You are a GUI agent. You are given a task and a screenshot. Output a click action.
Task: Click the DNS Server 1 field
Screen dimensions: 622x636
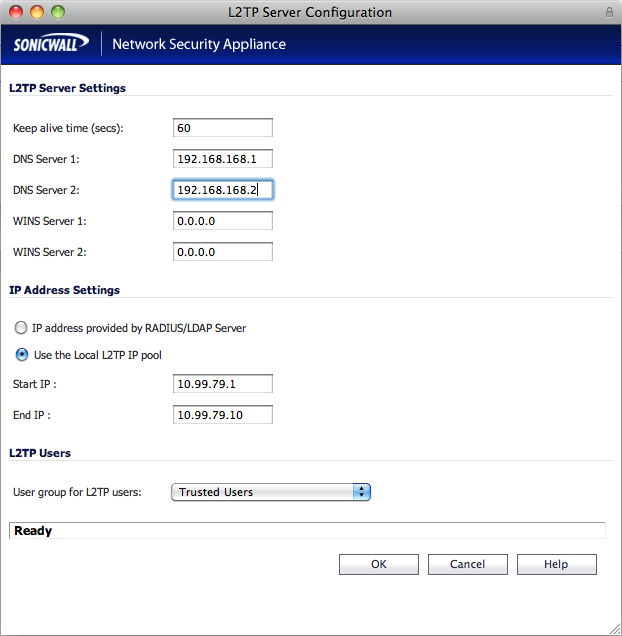click(222, 159)
